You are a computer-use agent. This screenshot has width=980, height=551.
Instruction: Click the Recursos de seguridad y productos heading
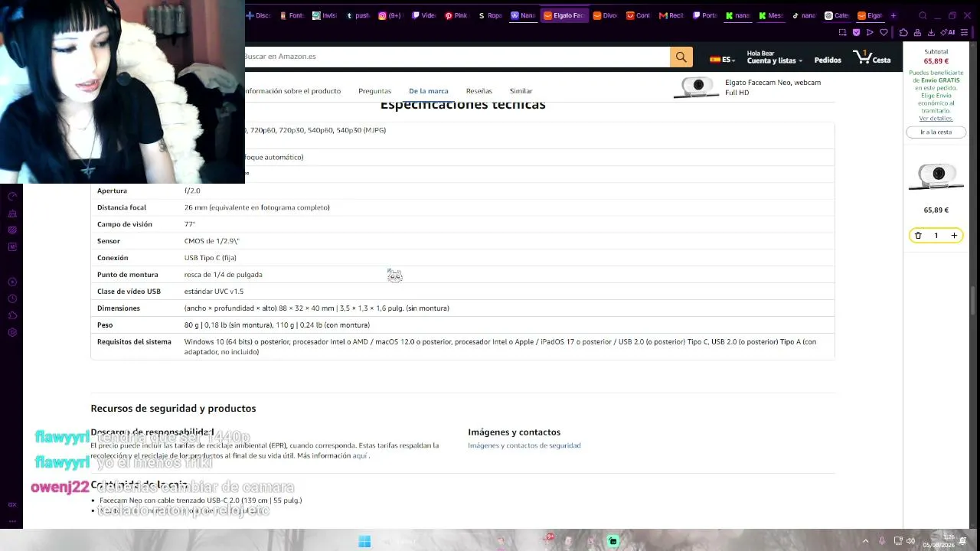[173, 409]
